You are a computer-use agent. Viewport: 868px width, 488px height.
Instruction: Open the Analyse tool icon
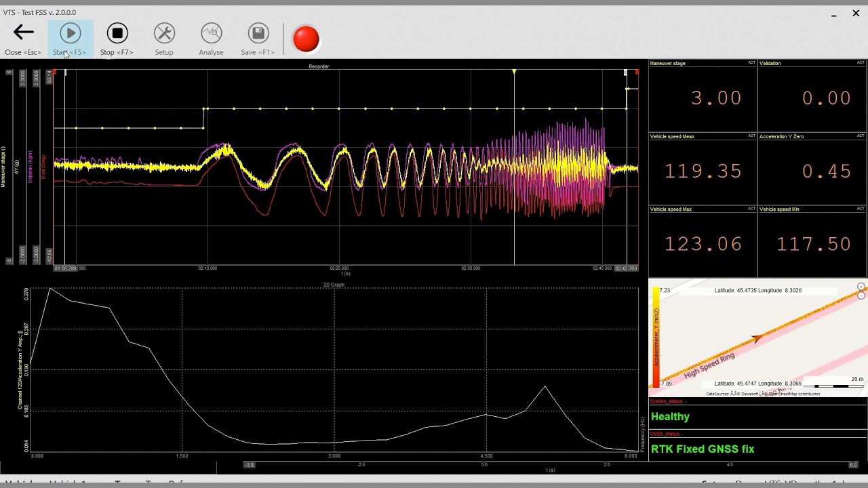click(x=211, y=33)
